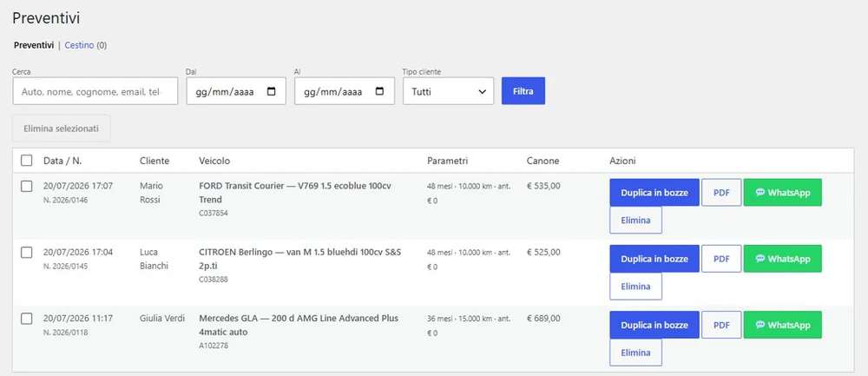
Task: Select the checkbox for Luca Bianchi's quote
Action: tap(27, 253)
